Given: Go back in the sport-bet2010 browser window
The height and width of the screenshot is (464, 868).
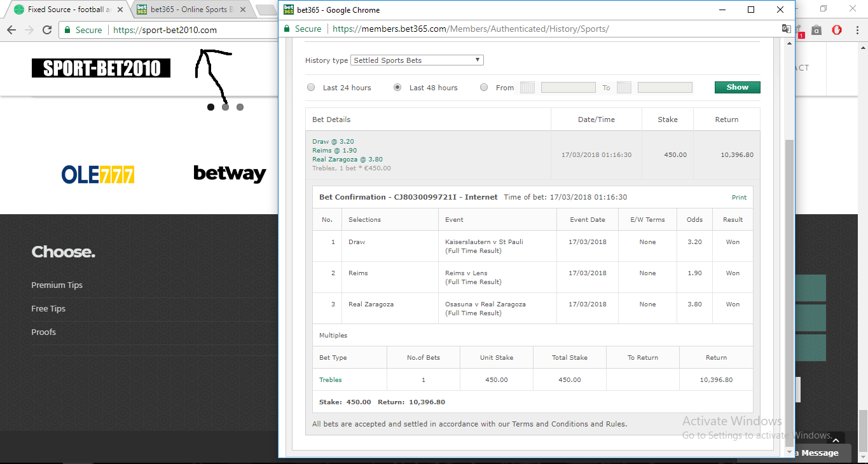Looking at the screenshot, I should [11, 30].
